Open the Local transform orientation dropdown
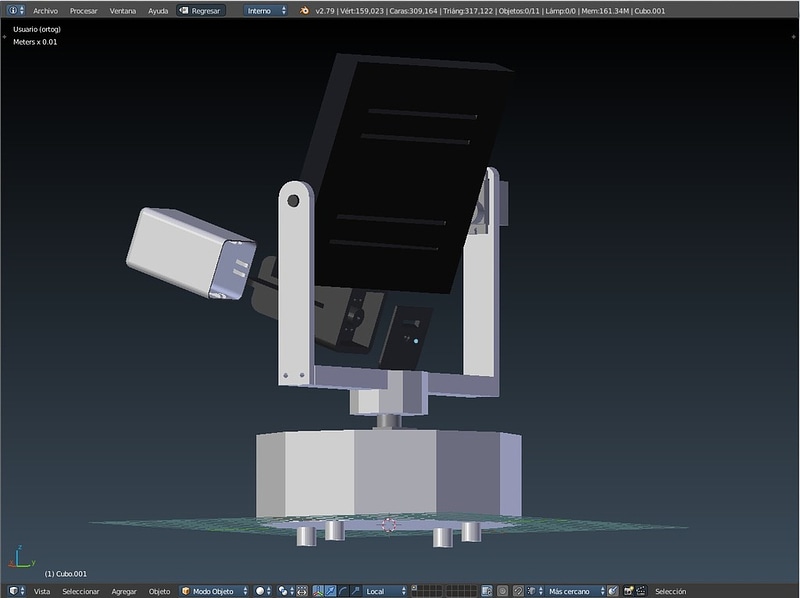 click(385, 591)
